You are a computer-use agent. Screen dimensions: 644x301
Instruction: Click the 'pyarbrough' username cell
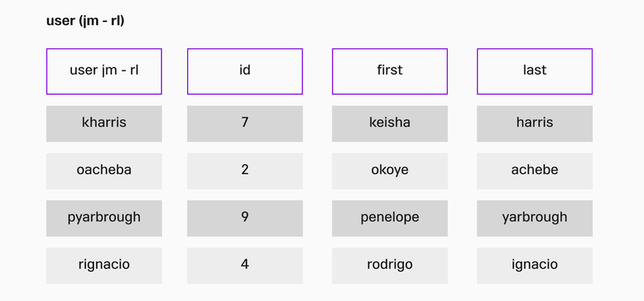click(104, 218)
